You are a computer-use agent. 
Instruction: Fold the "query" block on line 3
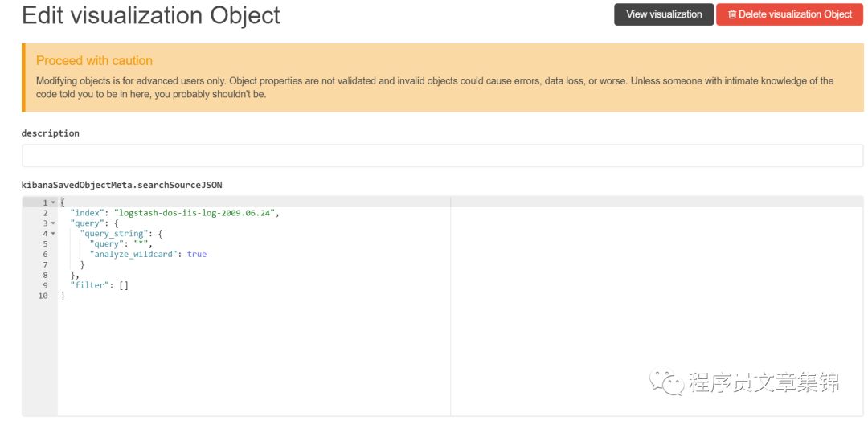pos(53,223)
